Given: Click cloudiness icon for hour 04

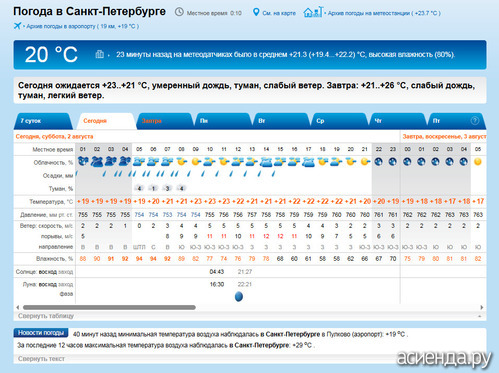Looking at the screenshot, I should 125,162.
